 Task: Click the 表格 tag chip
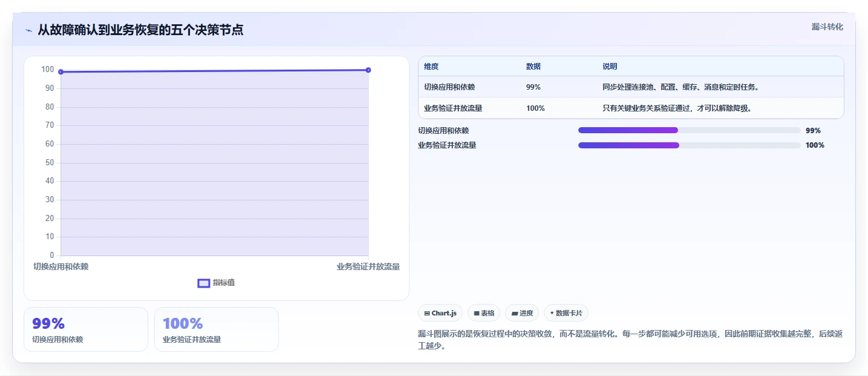[x=484, y=313]
